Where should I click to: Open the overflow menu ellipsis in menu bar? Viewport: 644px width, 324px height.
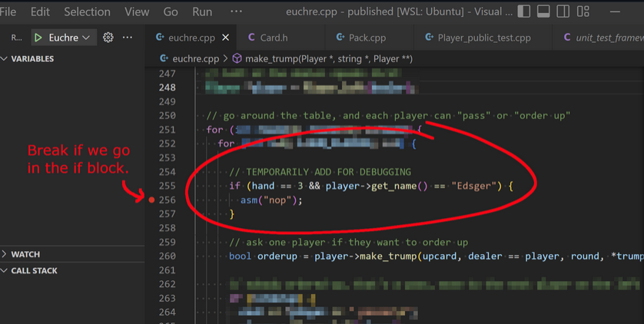coord(236,12)
